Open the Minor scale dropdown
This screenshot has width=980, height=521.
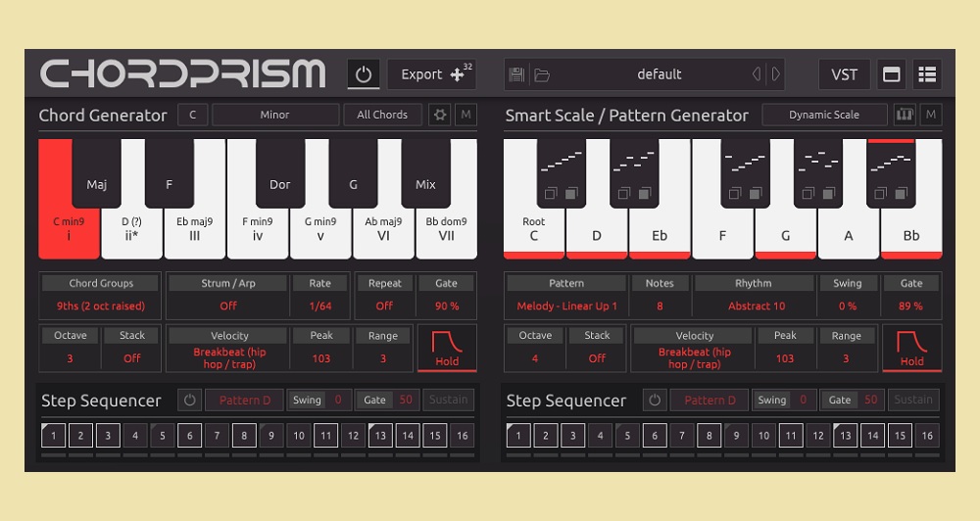click(275, 115)
